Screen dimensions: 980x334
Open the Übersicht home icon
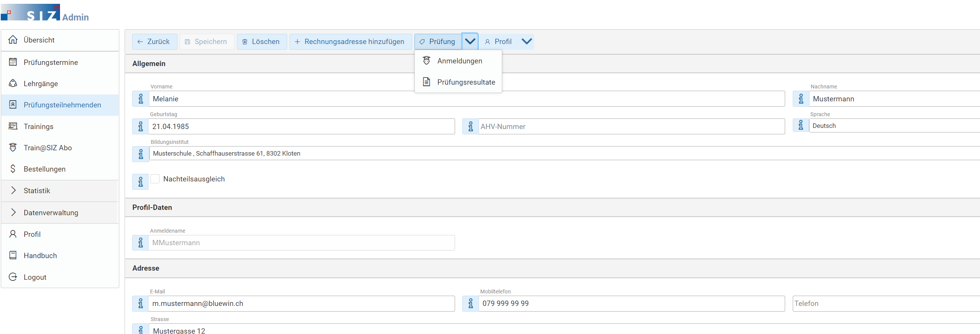(13, 39)
